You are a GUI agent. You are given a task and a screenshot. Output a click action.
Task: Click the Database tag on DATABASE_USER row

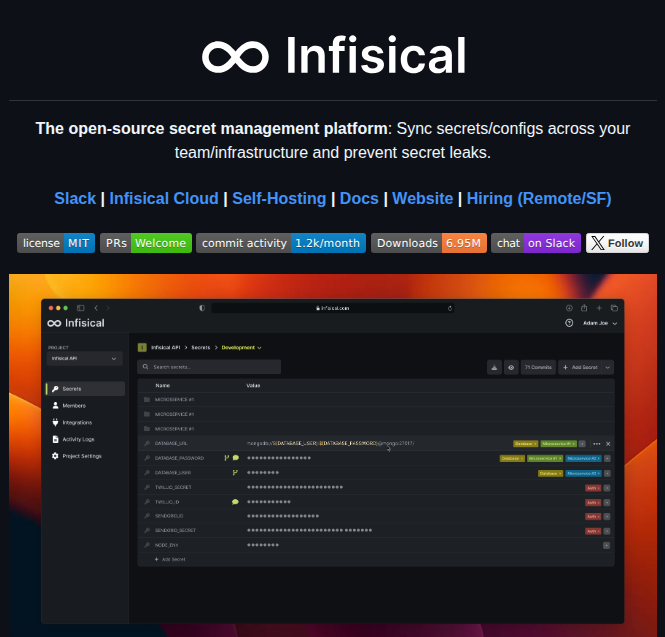tap(550, 473)
